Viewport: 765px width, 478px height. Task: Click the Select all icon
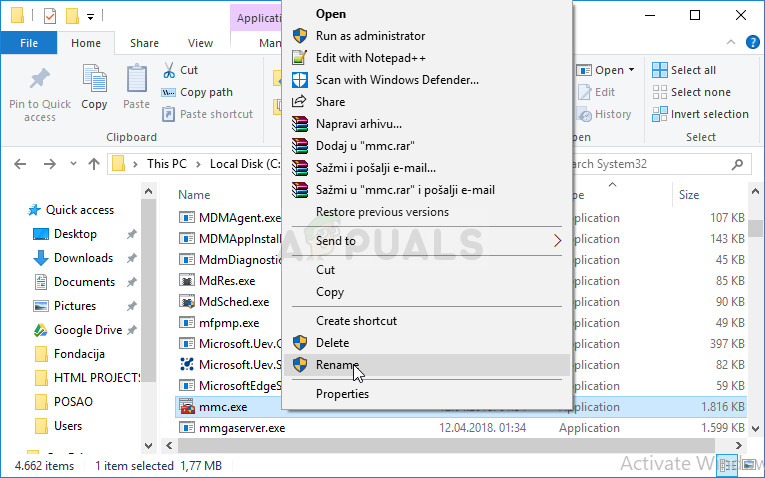coord(660,70)
